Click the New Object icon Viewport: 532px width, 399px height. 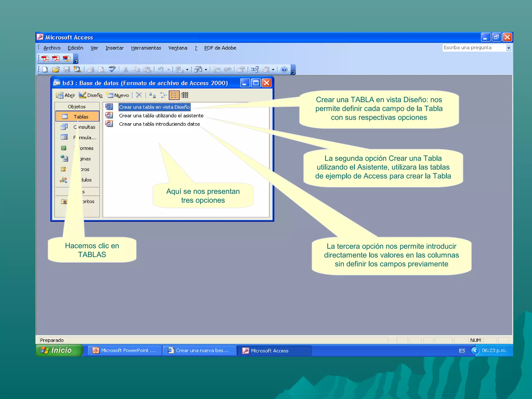pyautogui.click(x=265, y=69)
